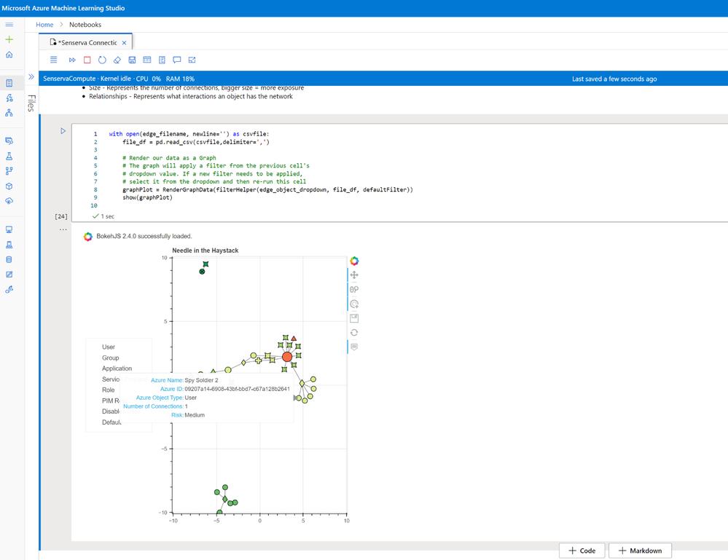728x560 pixels.
Task: Click the + Markdown button
Action: (639, 551)
